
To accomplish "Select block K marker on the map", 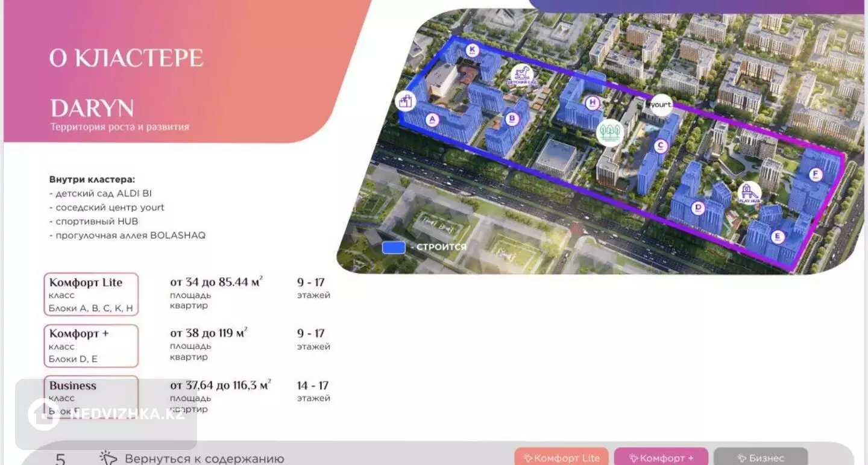I will click(473, 50).
